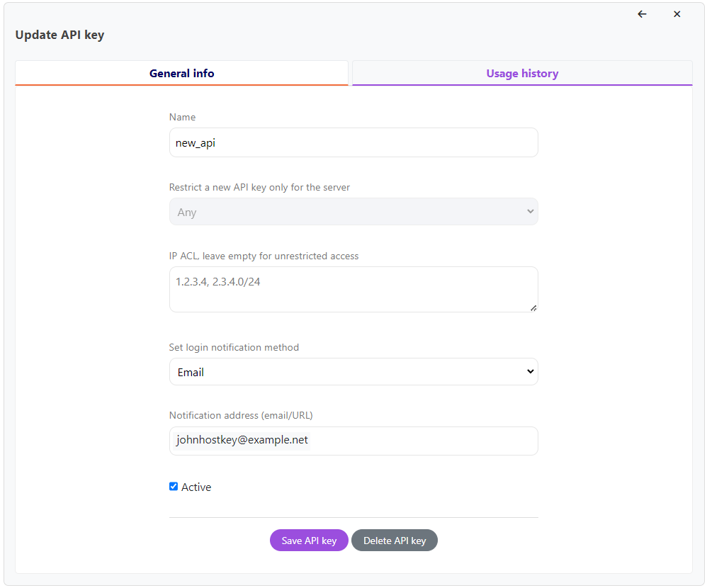Close the Update API key dialog
The height and width of the screenshot is (588, 707).
[677, 14]
